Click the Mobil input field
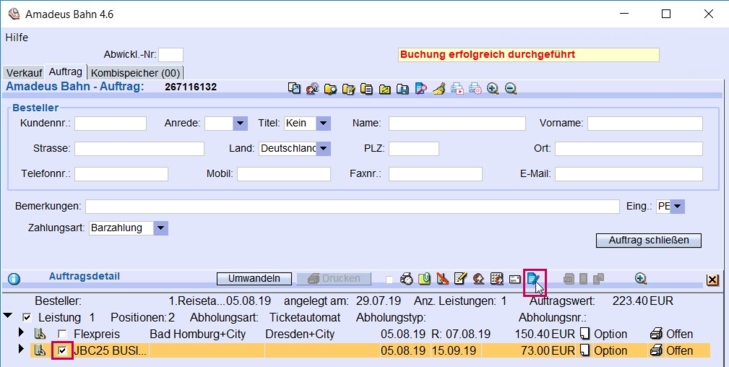 pyautogui.click(x=284, y=174)
